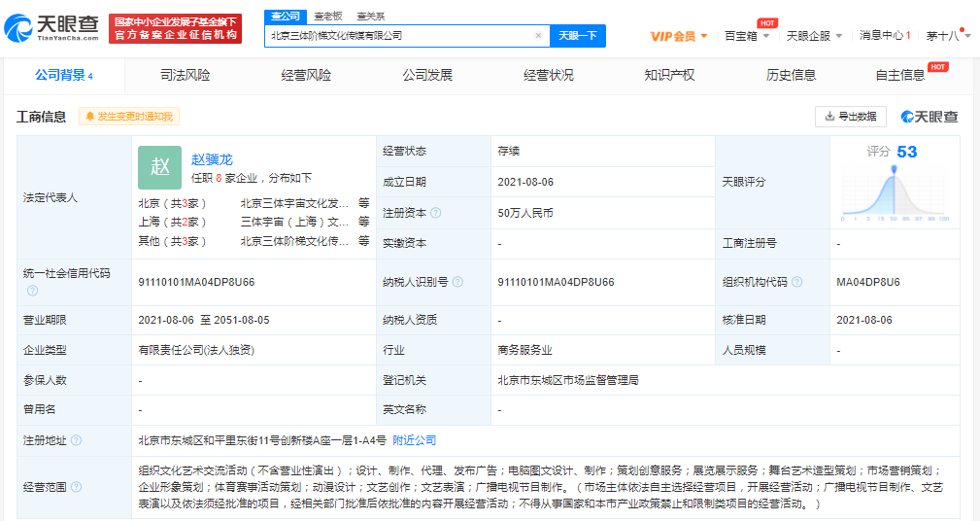The image size is (980, 521).
Task: Select registered capital 50万人民币
Action: pos(525,213)
